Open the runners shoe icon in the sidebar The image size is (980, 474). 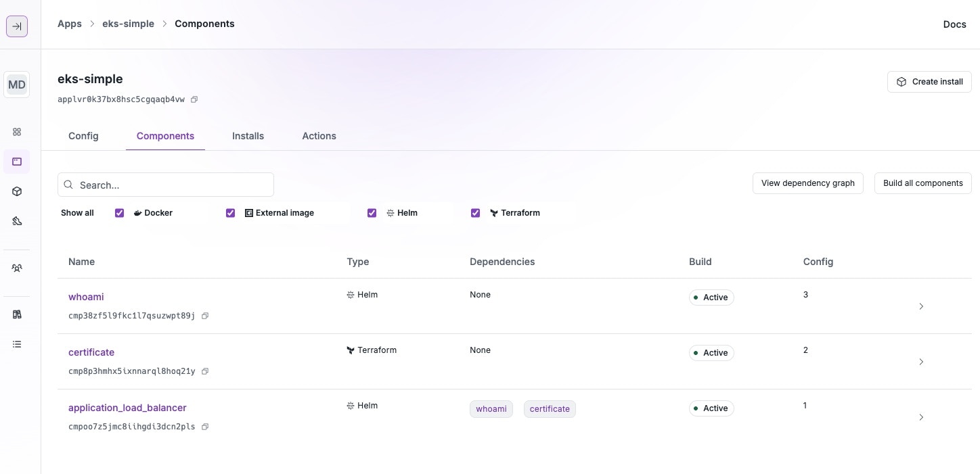pos(17,221)
